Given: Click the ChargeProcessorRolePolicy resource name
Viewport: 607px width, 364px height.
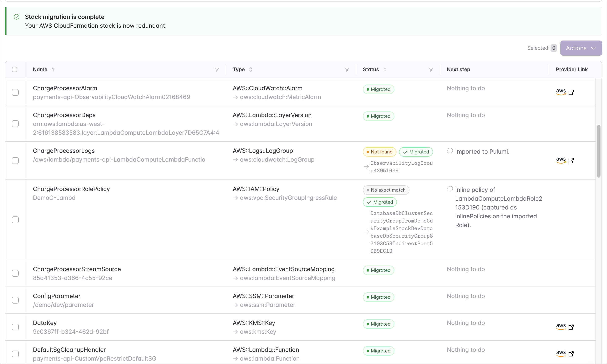Looking at the screenshot, I should tap(71, 189).
